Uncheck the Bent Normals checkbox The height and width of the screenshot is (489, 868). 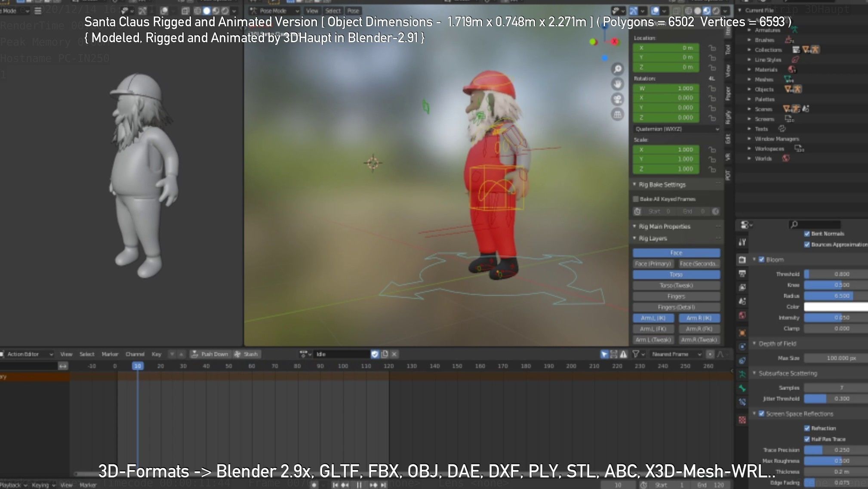807,234
